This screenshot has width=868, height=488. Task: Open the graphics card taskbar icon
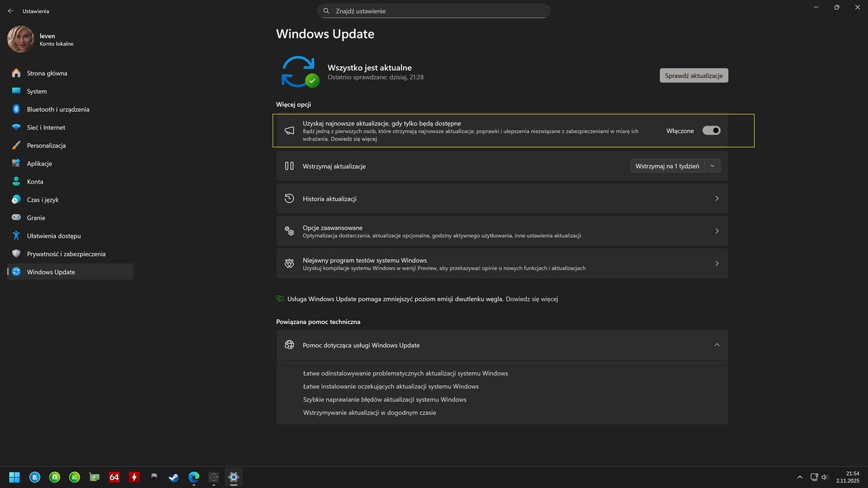94,477
